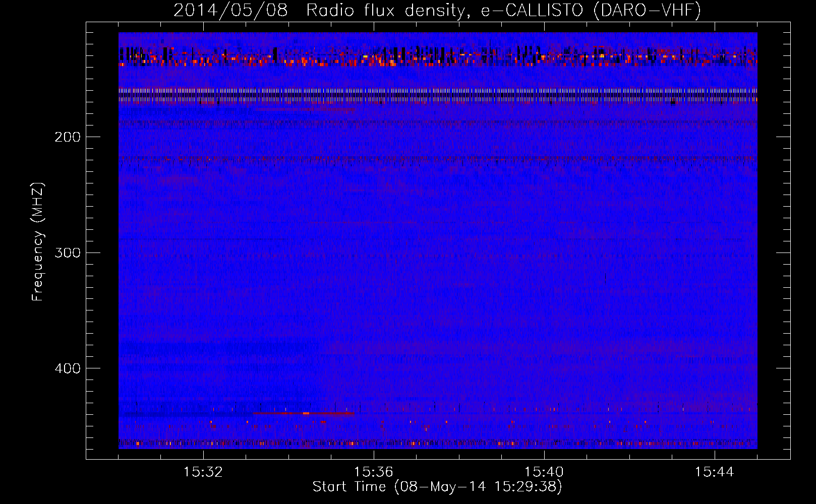Image resolution: width=816 pixels, height=504 pixels.
Task: Click the '15:32' time tick label
Action: (x=203, y=472)
